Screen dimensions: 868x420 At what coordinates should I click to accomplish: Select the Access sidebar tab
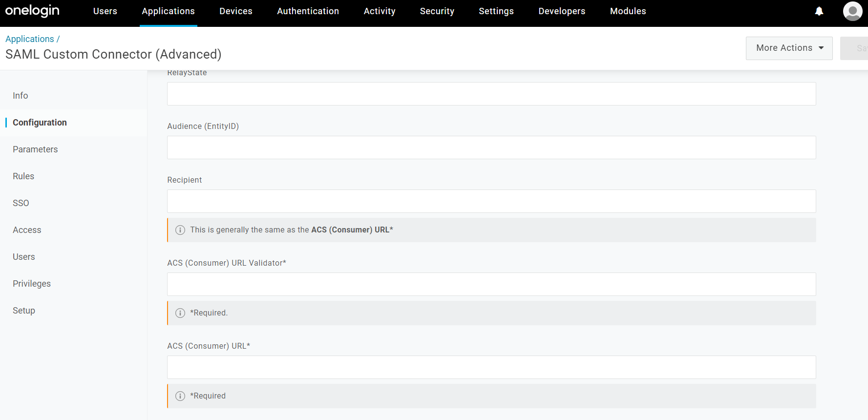tap(27, 230)
